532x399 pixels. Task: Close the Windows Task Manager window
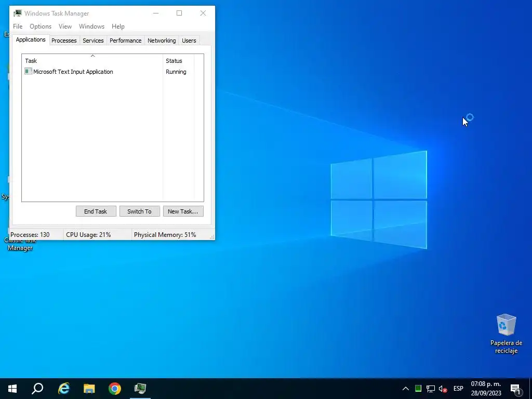click(203, 13)
